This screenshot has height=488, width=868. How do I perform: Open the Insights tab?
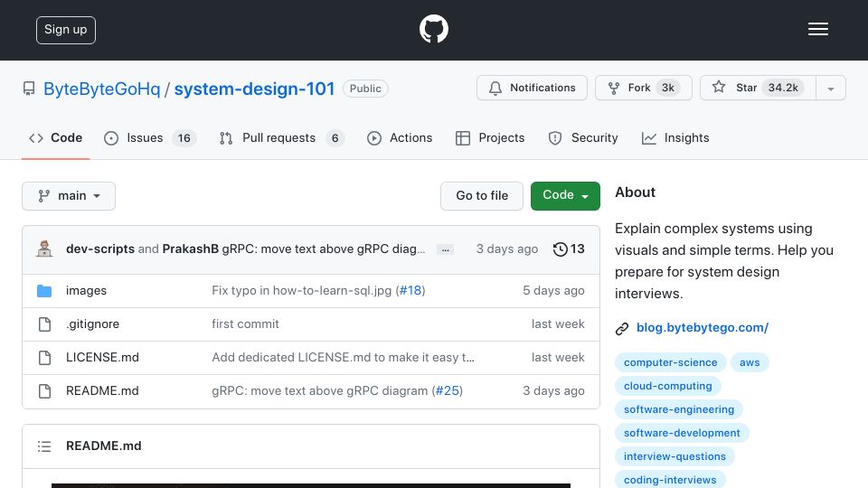pos(675,137)
